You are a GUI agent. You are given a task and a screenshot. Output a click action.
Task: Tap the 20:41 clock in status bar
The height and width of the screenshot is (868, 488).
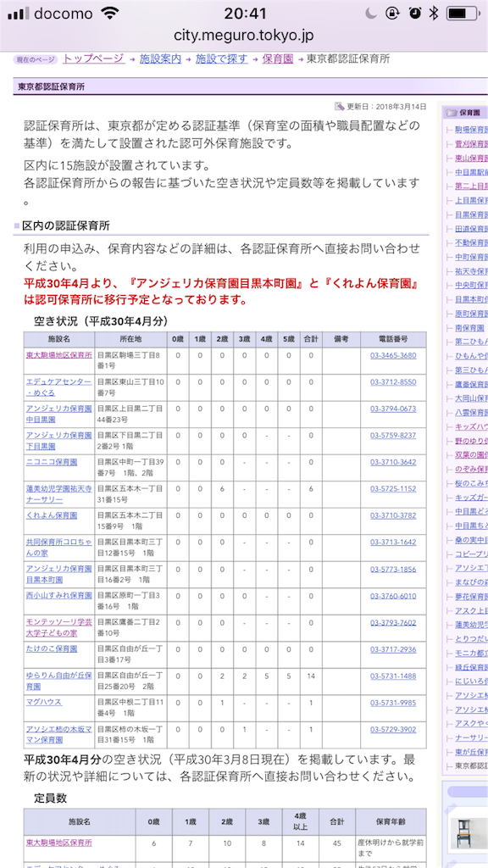tap(245, 14)
